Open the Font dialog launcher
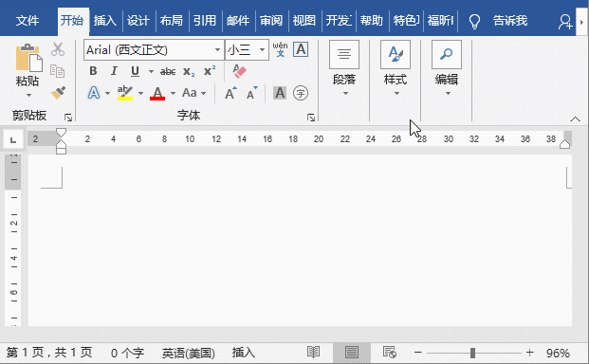The image size is (589, 364). tap(311, 118)
